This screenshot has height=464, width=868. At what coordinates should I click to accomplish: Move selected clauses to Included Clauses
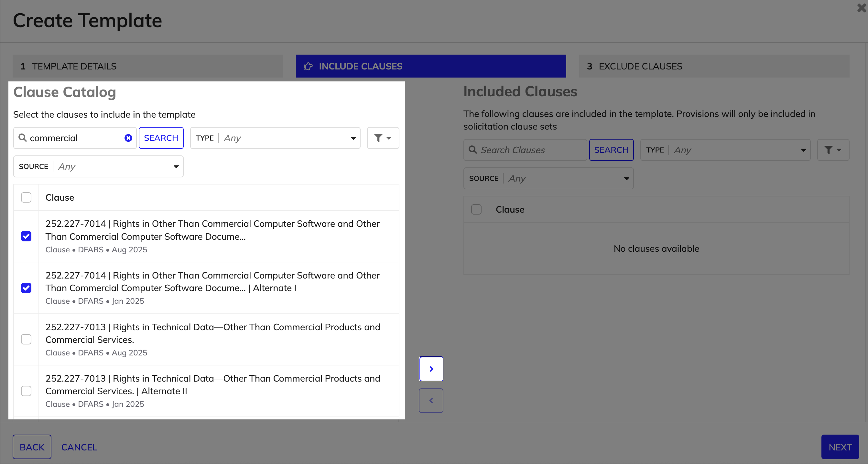coord(431,369)
